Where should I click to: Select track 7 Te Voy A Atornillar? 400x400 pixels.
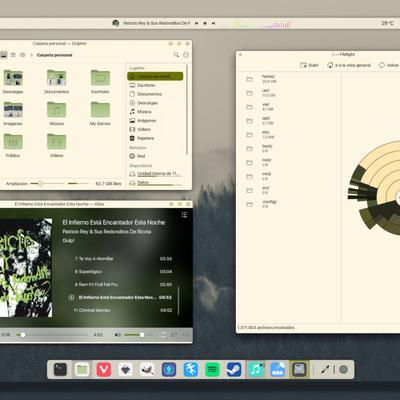[x=123, y=259]
